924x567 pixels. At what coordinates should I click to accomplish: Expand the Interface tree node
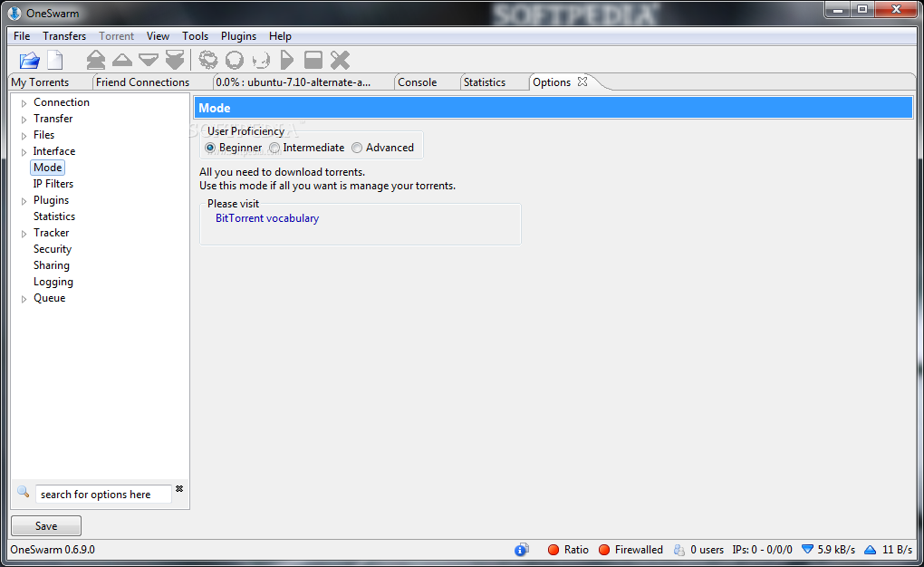24,152
